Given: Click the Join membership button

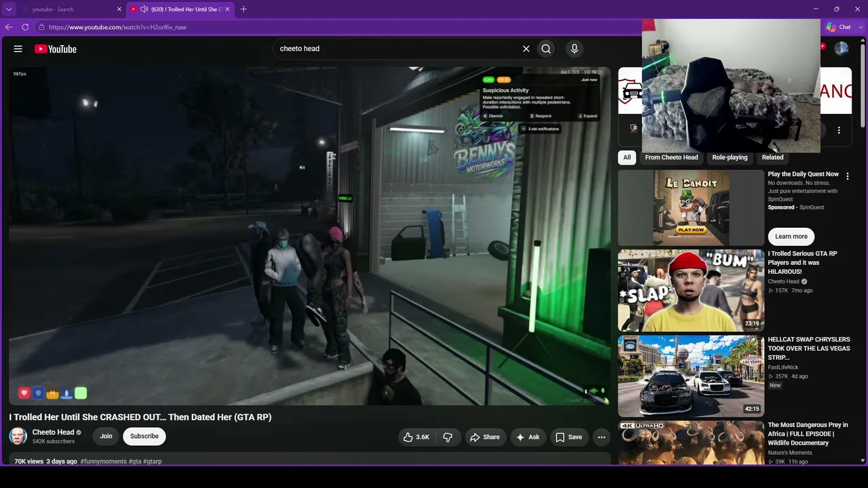Looking at the screenshot, I should point(106,436).
